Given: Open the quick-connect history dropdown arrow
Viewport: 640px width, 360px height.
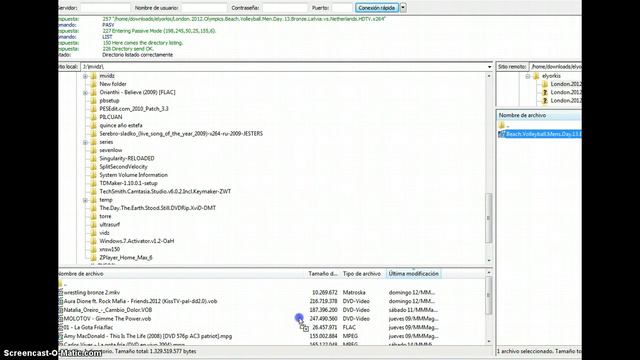Looking at the screenshot, I should (x=403, y=8).
